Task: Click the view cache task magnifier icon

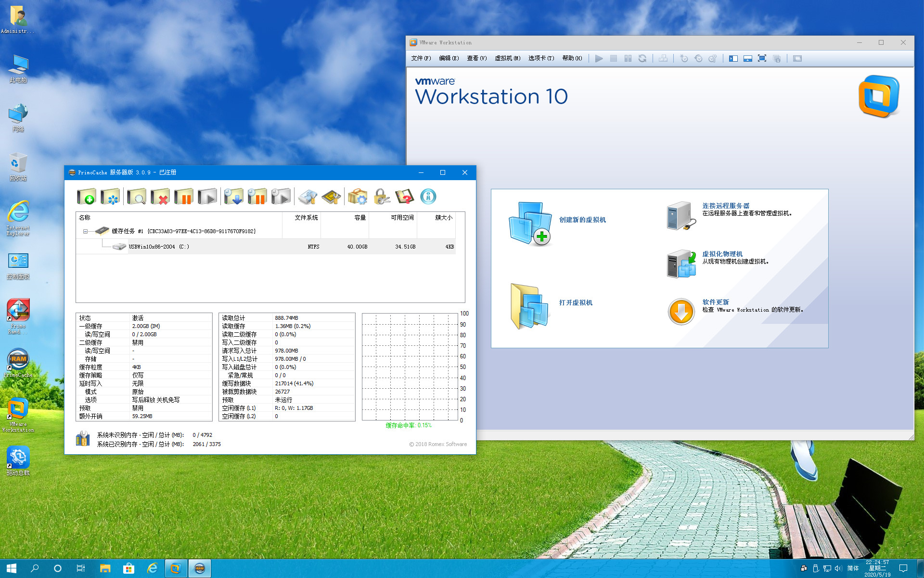Action: coord(137,197)
